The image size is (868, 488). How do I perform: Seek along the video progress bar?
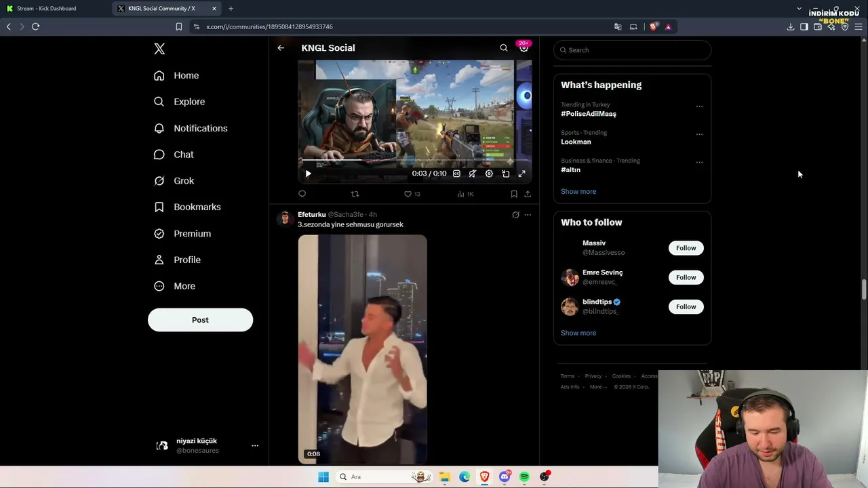(415, 160)
